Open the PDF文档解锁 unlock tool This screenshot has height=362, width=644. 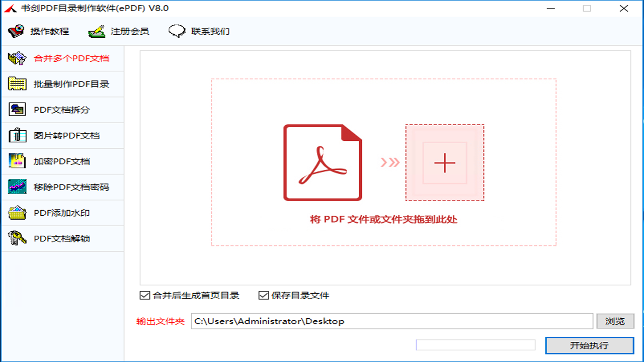point(17,238)
